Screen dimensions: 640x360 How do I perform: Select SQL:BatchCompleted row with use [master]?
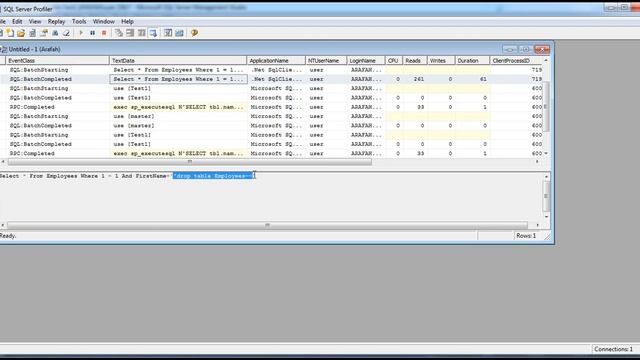point(271,126)
